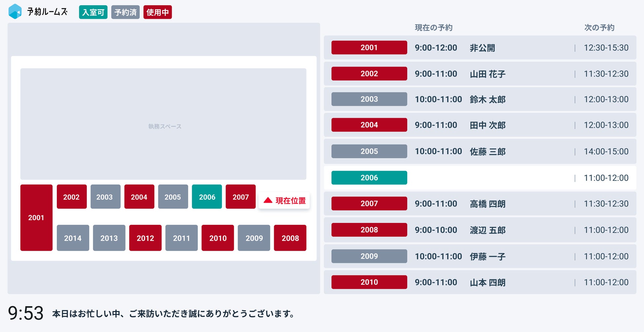
Task: Click the red 現在位置 triangle marker
Action: point(268,200)
